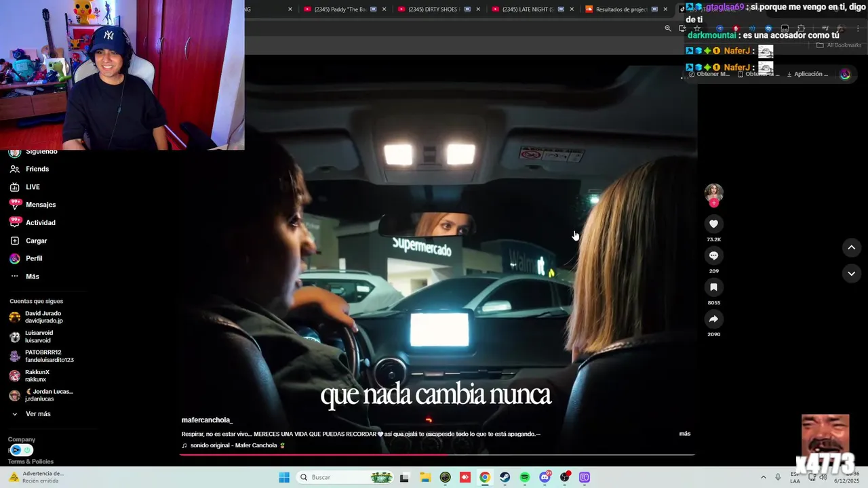Image resolution: width=868 pixels, height=488 pixels.
Task: Open Terms & Policies footer link
Action: 31,462
